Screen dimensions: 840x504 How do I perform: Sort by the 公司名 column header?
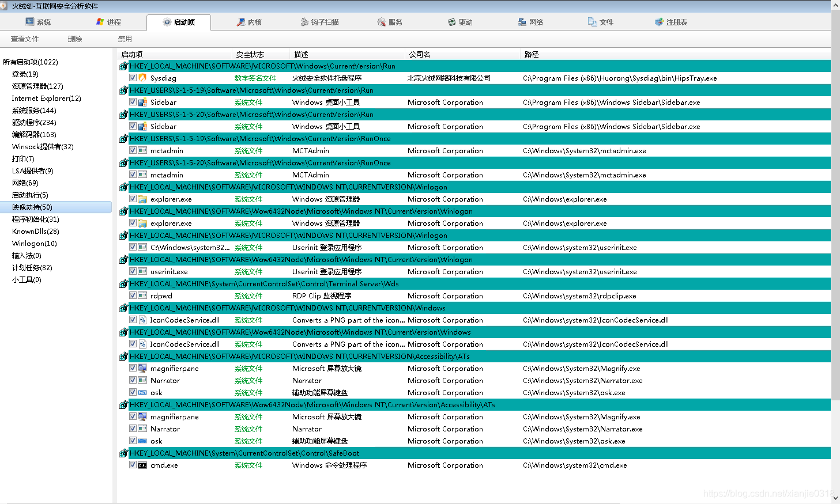coord(462,54)
